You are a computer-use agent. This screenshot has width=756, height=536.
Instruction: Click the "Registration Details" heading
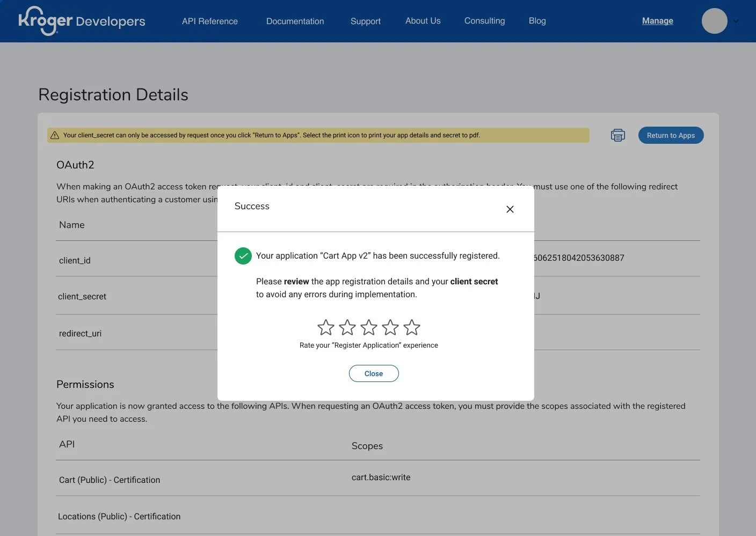coord(113,94)
